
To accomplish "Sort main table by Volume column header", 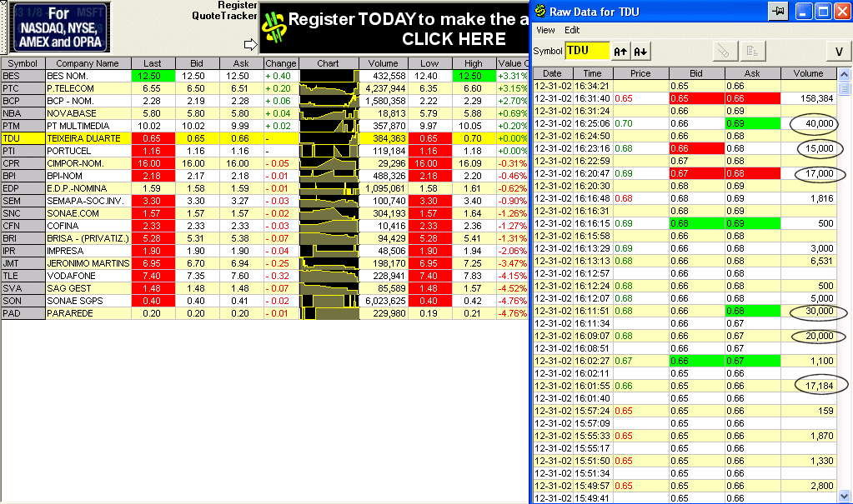I will tap(383, 63).
